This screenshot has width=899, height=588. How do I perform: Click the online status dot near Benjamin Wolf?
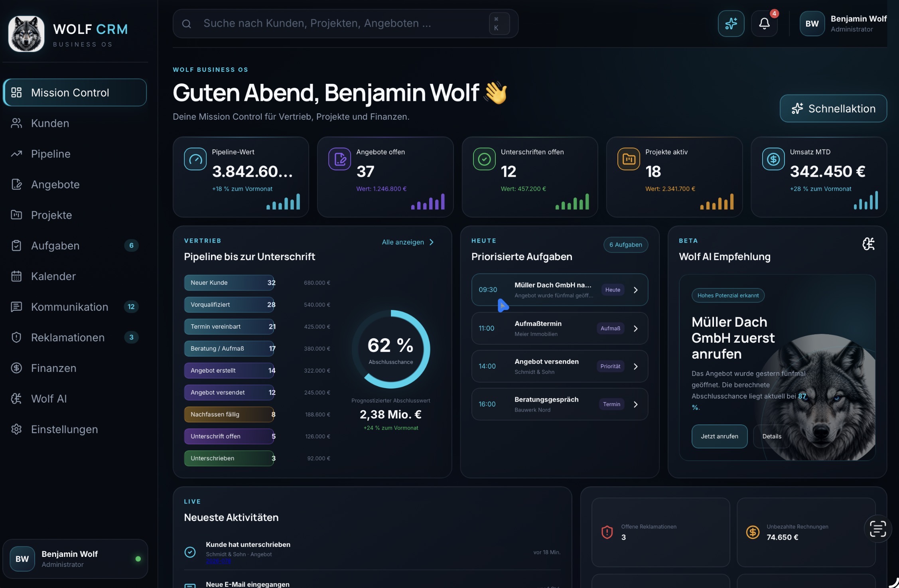pyautogui.click(x=138, y=559)
